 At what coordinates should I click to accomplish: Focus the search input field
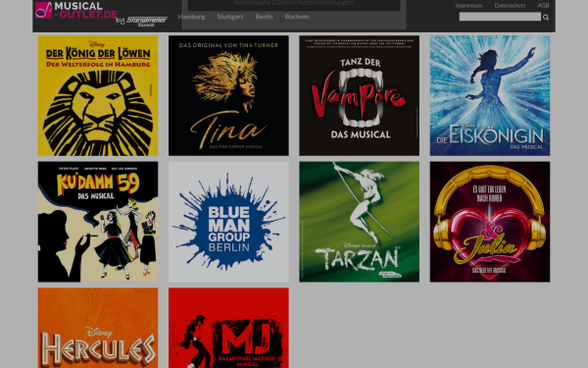pyautogui.click(x=500, y=17)
